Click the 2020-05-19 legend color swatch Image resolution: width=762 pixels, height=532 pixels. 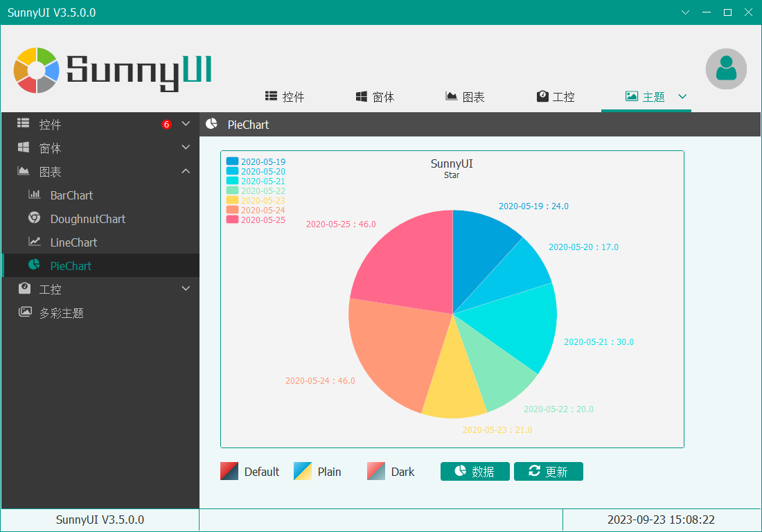(x=232, y=161)
